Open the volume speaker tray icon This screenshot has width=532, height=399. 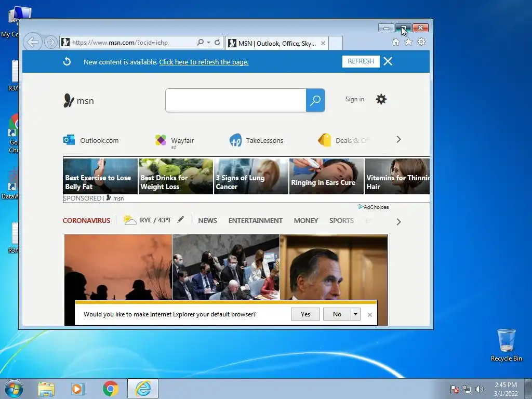point(479,389)
